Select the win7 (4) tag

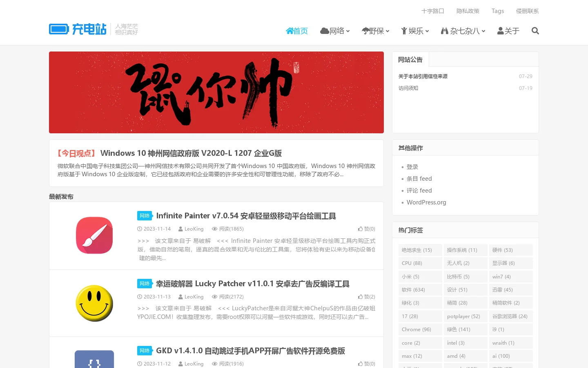pyautogui.click(x=511, y=277)
